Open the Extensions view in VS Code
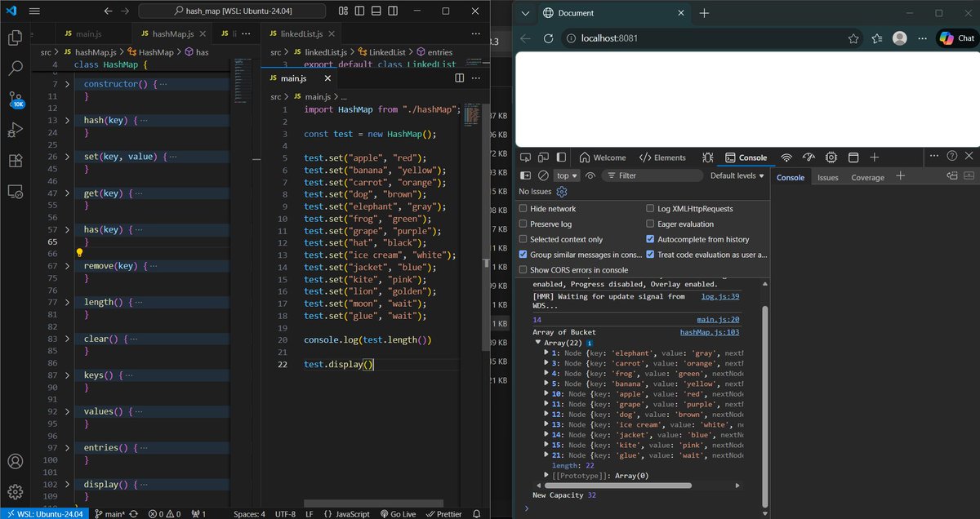 (x=15, y=161)
